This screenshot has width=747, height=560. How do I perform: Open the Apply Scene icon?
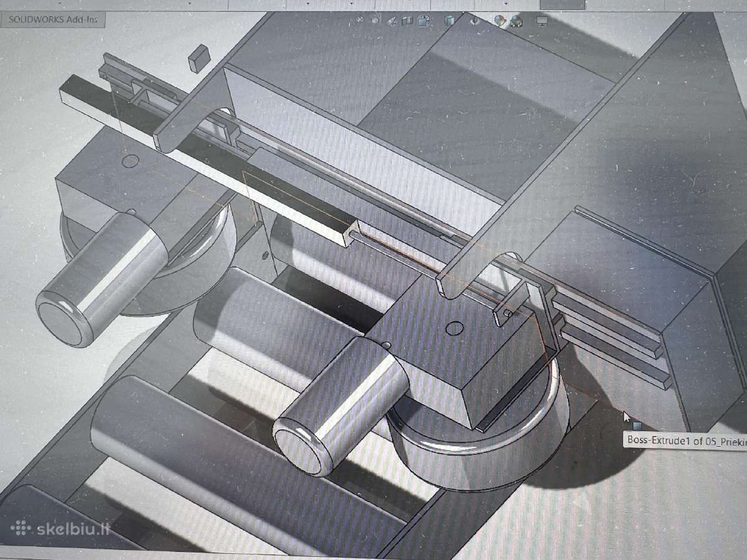pos(516,22)
